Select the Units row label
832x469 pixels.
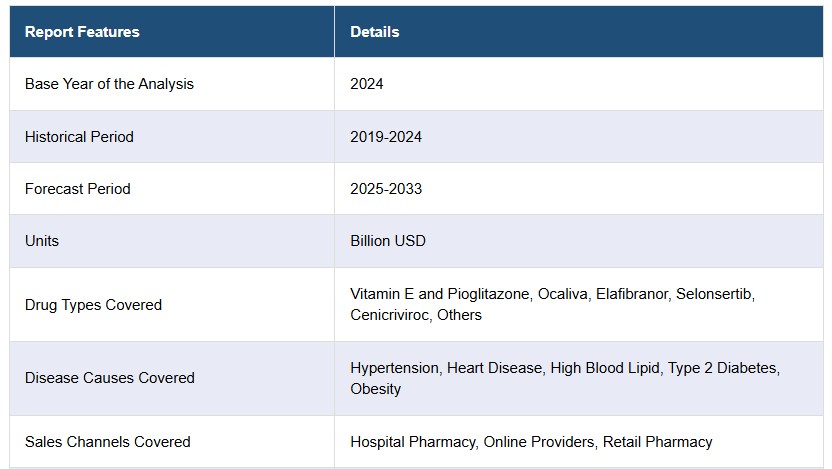pos(42,241)
